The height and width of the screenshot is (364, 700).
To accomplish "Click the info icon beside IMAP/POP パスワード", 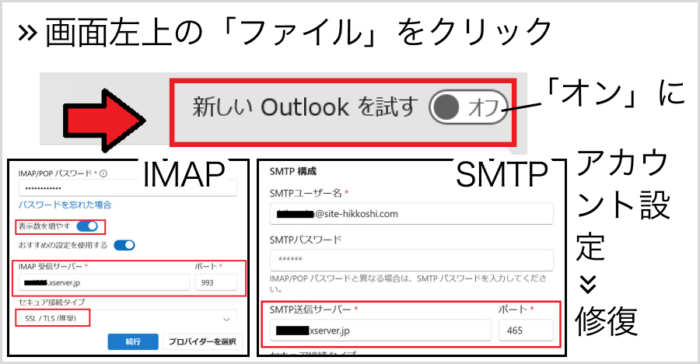I will 103,173.
